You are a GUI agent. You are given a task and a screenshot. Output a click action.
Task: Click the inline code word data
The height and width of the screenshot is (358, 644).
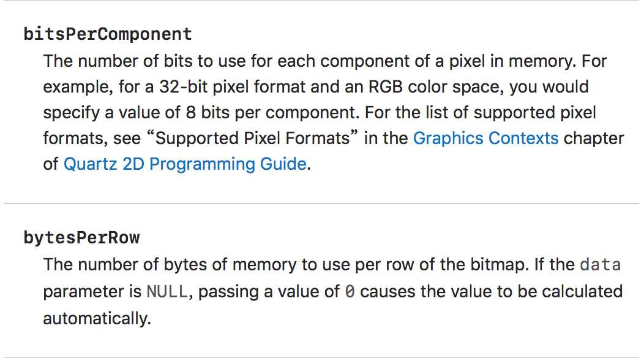600,265
